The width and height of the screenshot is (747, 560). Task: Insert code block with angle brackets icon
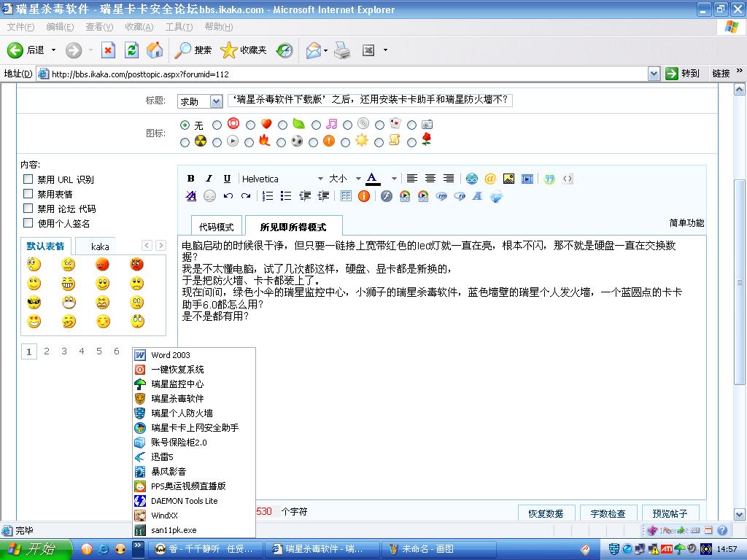click(568, 179)
